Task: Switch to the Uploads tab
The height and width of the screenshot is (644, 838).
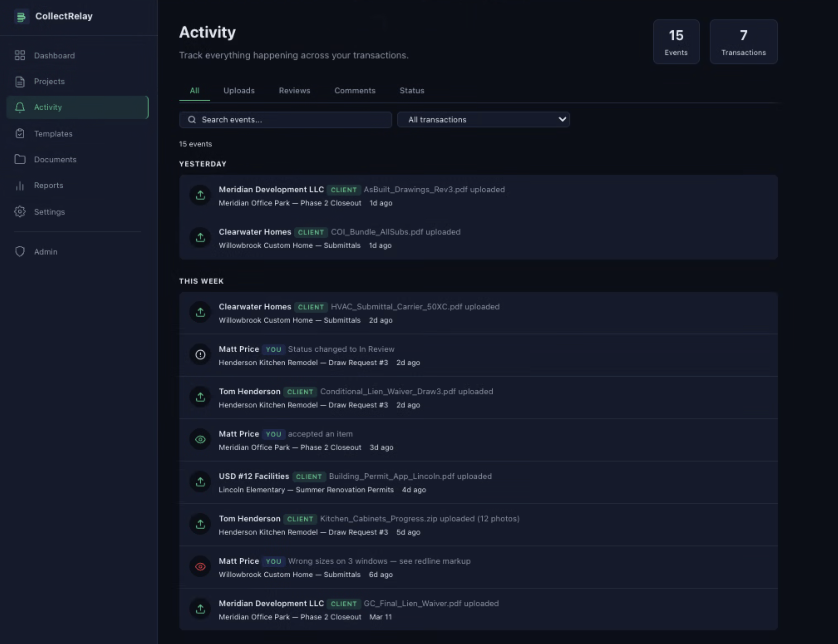Action: pyautogui.click(x=238, y=90)
